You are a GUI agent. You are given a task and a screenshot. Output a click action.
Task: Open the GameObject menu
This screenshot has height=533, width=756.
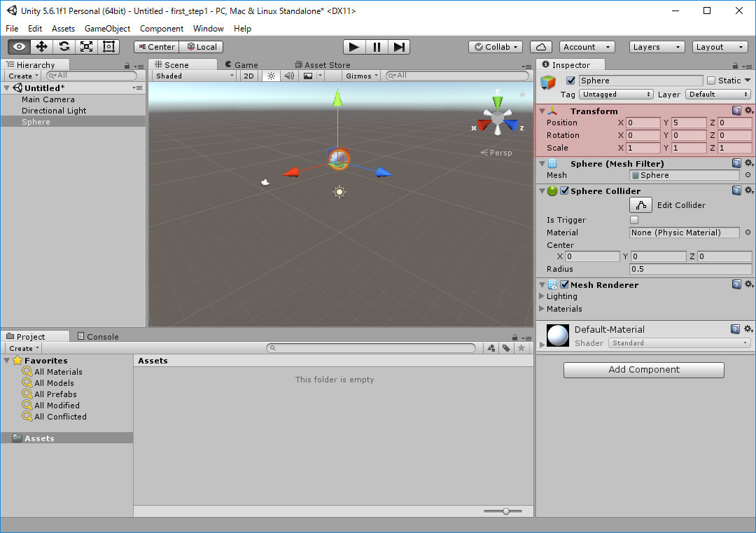[x=107, y=29]
